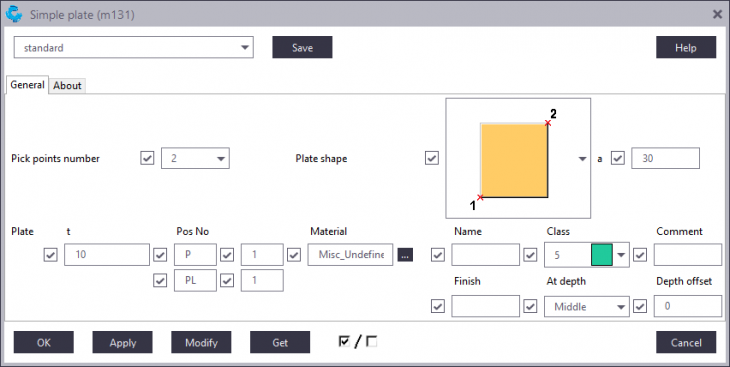Click the Save button
The height and width of the screenshot is (367, 730).
[302, 48]
